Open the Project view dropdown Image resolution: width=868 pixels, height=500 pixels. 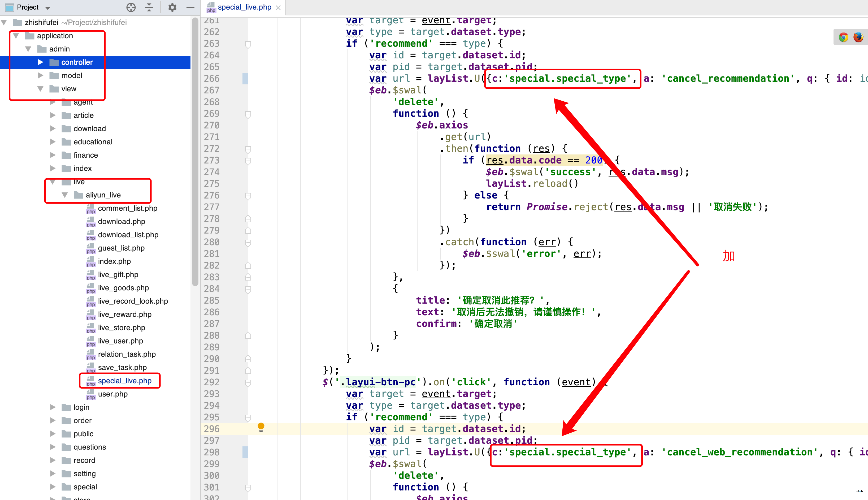(x=48, y=7)
